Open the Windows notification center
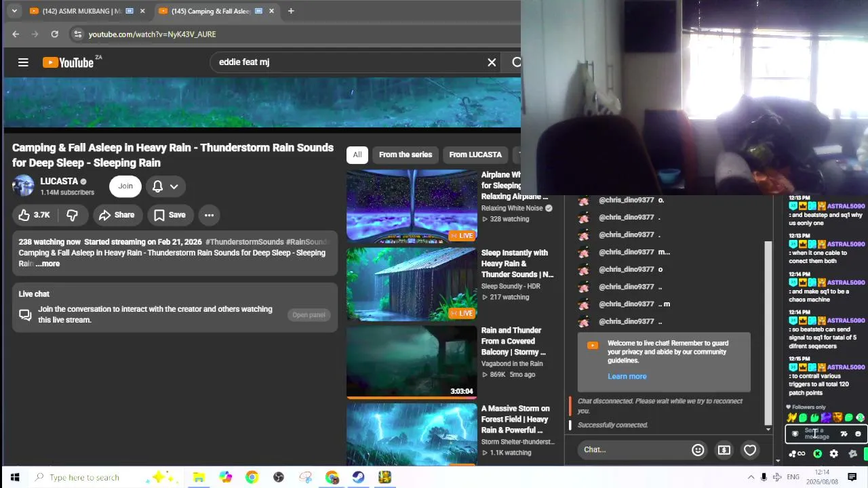 (852, 477)
